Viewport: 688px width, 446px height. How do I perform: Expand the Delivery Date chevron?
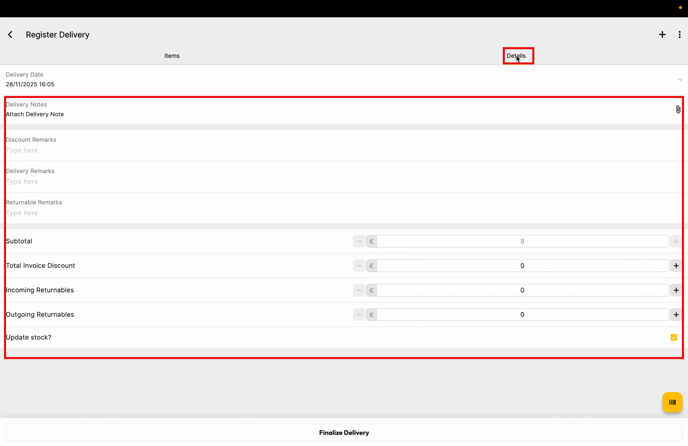click(x=680, y=80)
